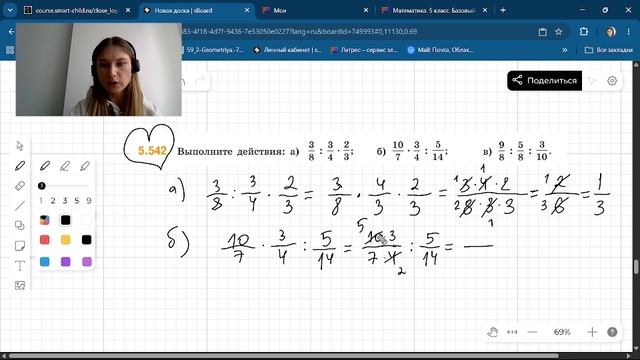The image size is (640, 360).
Task: Open a new browser tab
Action: pos(503,10)
